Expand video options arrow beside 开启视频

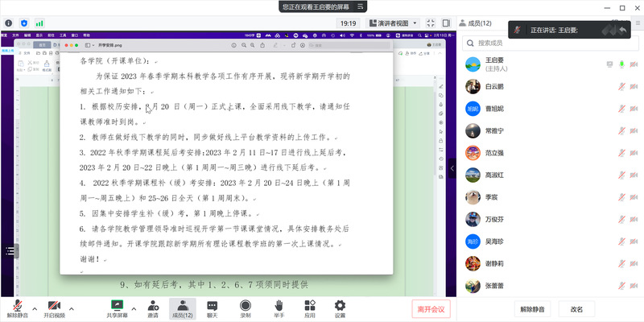[72, 308]
